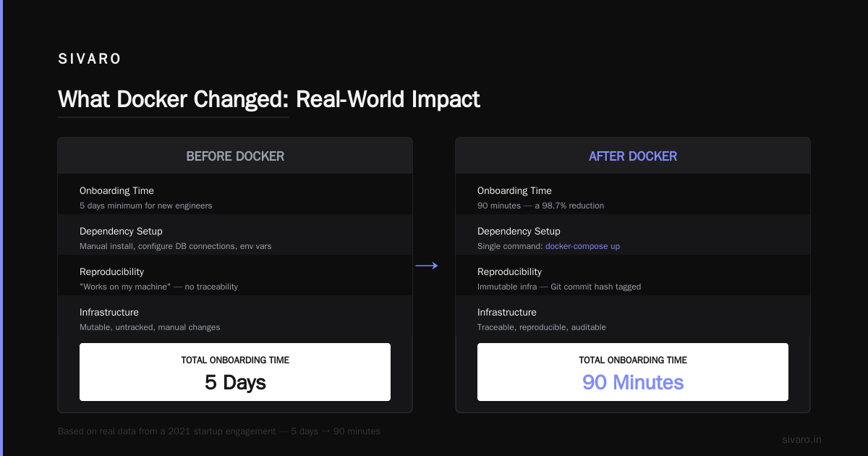Click "Immutable infra — Git commit hash tagged"
Screen dimensions: 868x456
point(559,287)
